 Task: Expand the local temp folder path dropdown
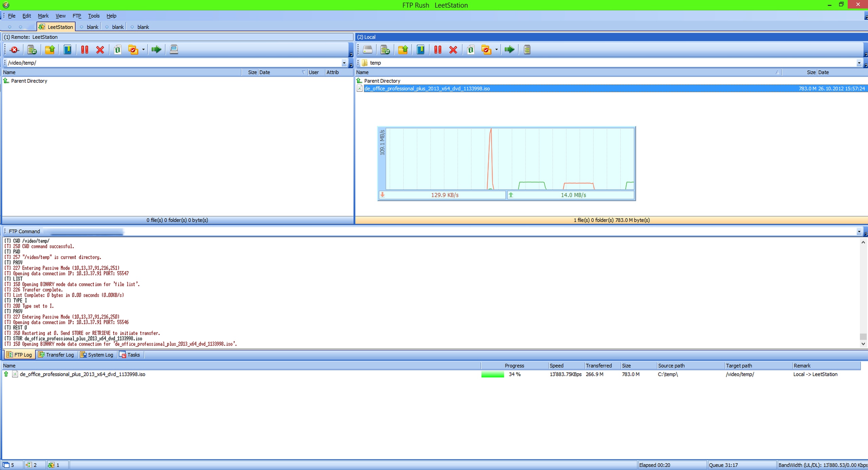click(x=859, y=63)
